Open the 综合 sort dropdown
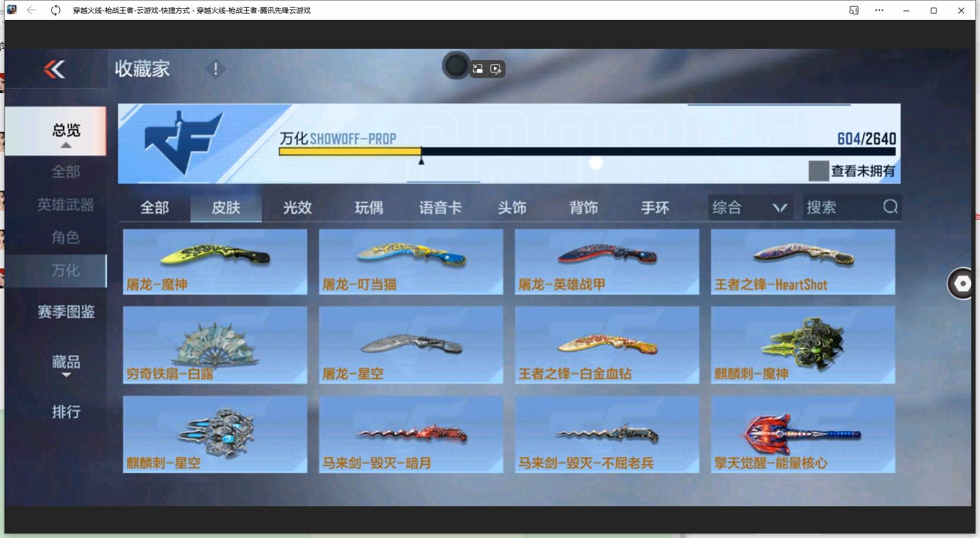Image resolution: width=980 pixels, height=538 pixels. pyautogui.click(x=749, y=207)
